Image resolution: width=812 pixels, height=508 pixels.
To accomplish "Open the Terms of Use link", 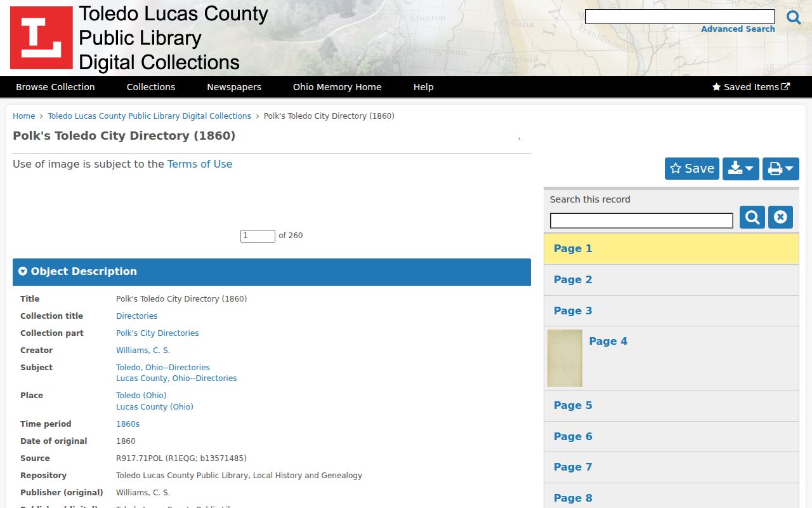I will 200,164.
